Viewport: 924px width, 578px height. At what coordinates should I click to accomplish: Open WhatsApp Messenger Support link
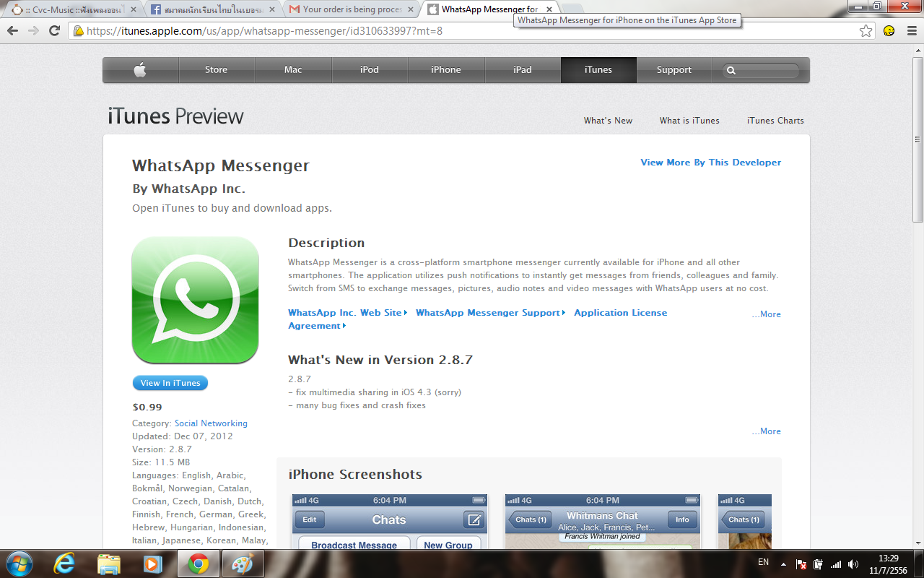491,313
